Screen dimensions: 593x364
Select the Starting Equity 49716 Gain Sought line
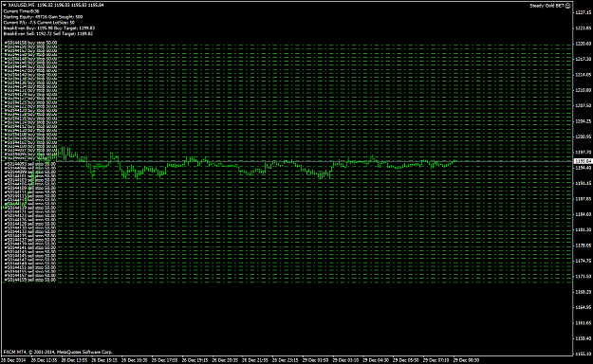click(43, 17)
